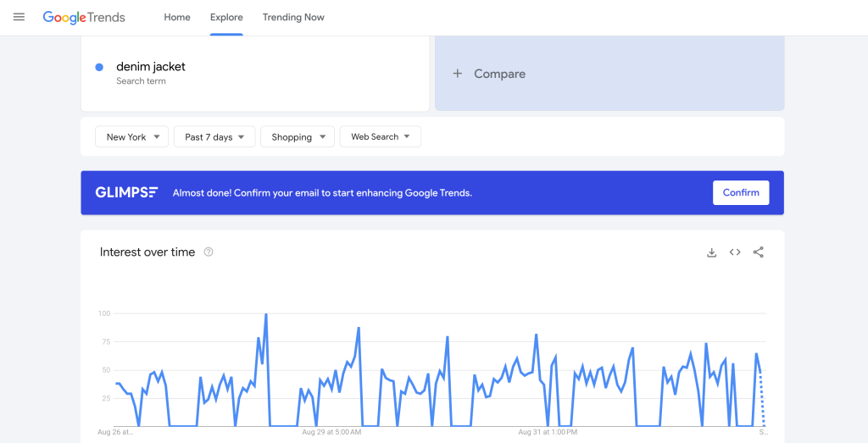The image size is (868, 443).
Task: Click the Aug 31 at 1:00 PM axis label
Action: tap(548, 432)
